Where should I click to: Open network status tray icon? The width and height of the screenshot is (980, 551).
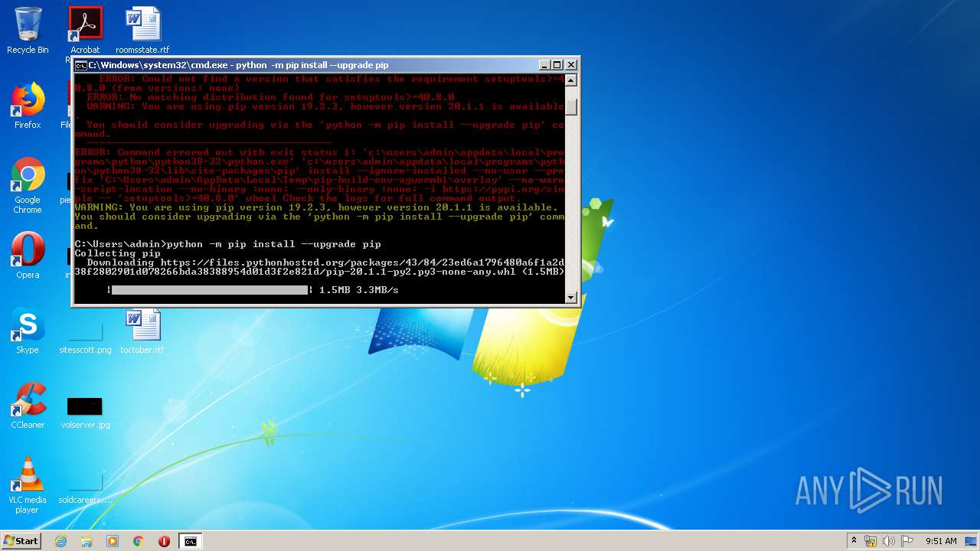tap(871, 541)
